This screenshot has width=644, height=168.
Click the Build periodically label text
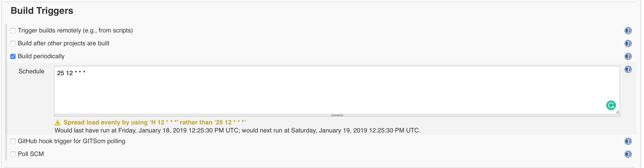coord(41,56)
